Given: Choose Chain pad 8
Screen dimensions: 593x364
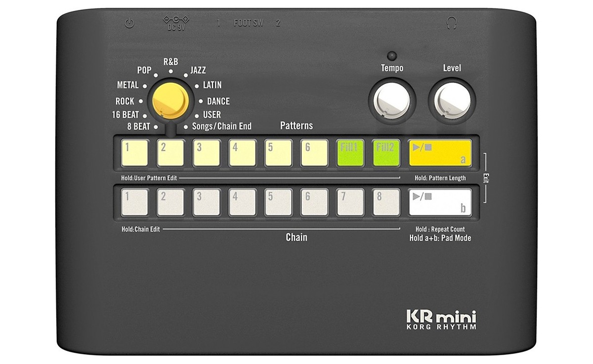Looking at the screenshot, I should [386, 202].
